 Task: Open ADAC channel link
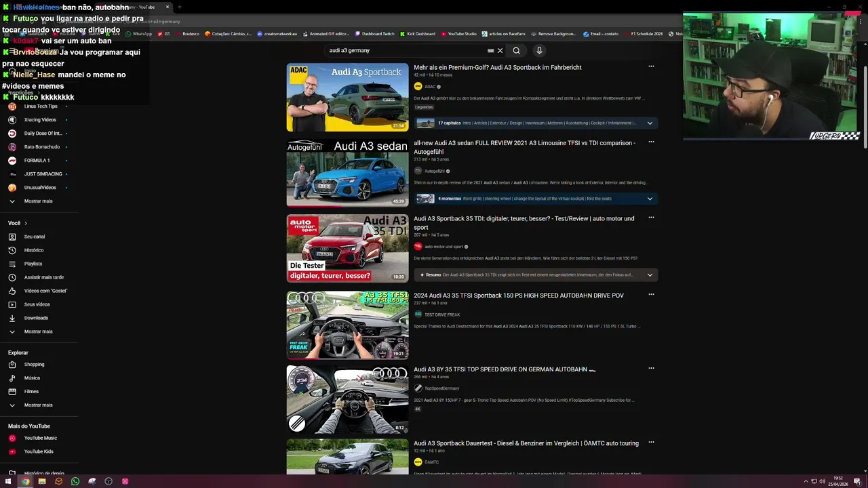[x=430, y=87]
